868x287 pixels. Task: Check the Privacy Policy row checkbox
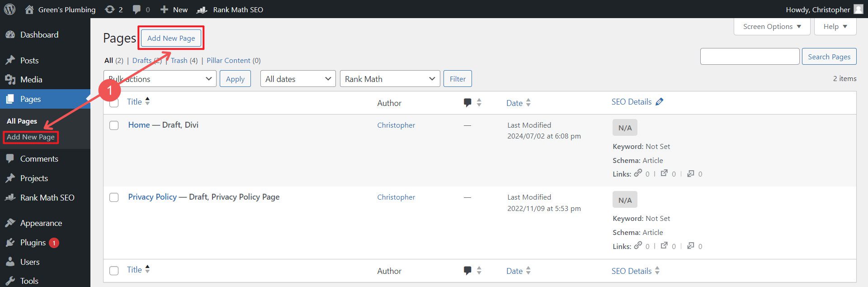click(x=114, y=197)
